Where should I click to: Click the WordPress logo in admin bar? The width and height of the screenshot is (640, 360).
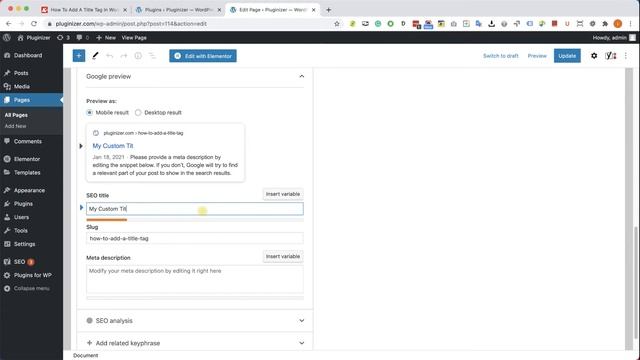[x=7, y=38]
